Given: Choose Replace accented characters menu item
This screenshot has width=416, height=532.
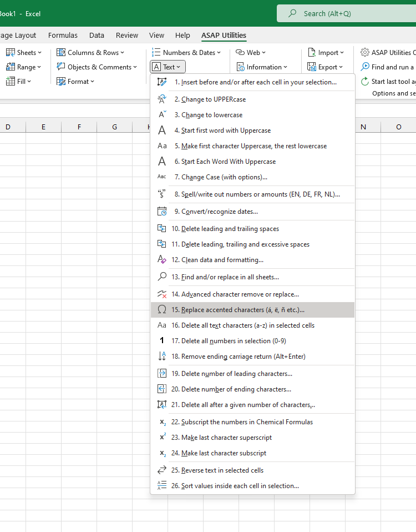Looking at the screenshot, I should pyautogui.click(x=253, y=310).
